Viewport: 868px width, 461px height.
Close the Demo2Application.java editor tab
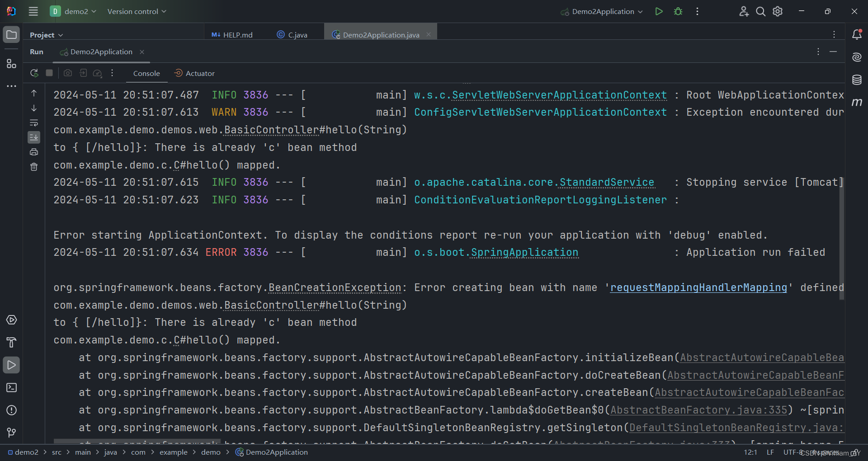429,35
